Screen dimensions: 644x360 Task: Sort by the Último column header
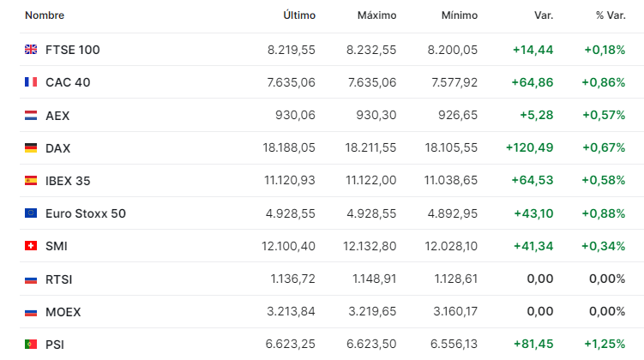pos(299,15)
